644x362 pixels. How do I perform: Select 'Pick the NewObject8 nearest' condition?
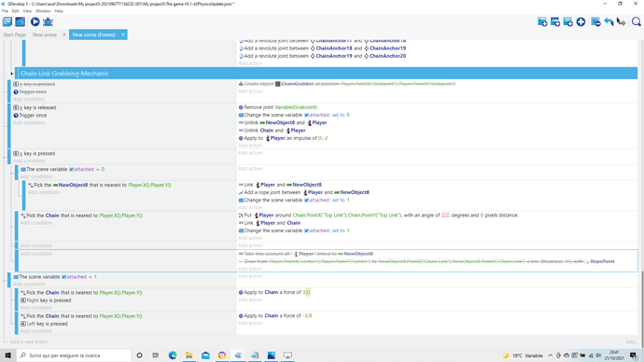click(99, 185)
